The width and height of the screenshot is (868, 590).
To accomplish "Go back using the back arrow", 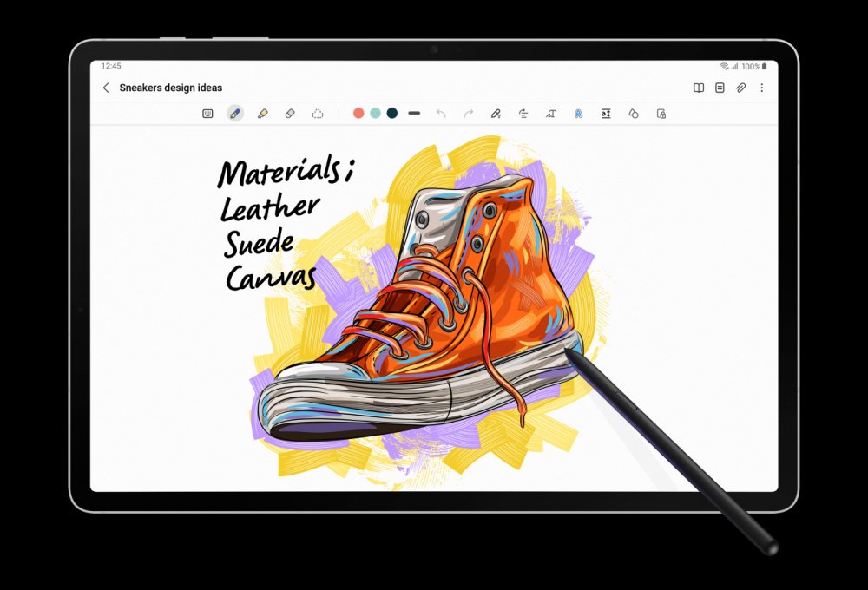I will click(106, 88).
